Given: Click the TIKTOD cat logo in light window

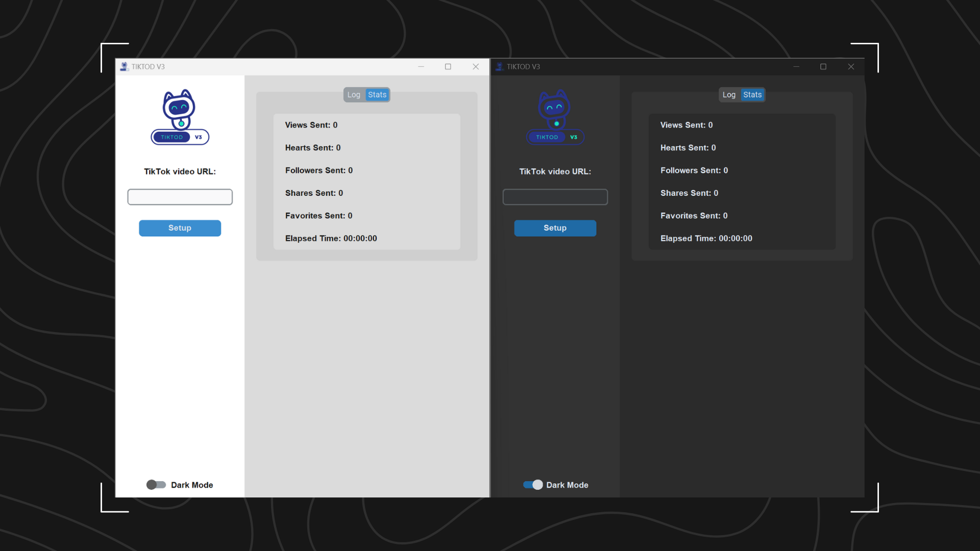Looking at the screenshot, I should click(x=180, y=117).
